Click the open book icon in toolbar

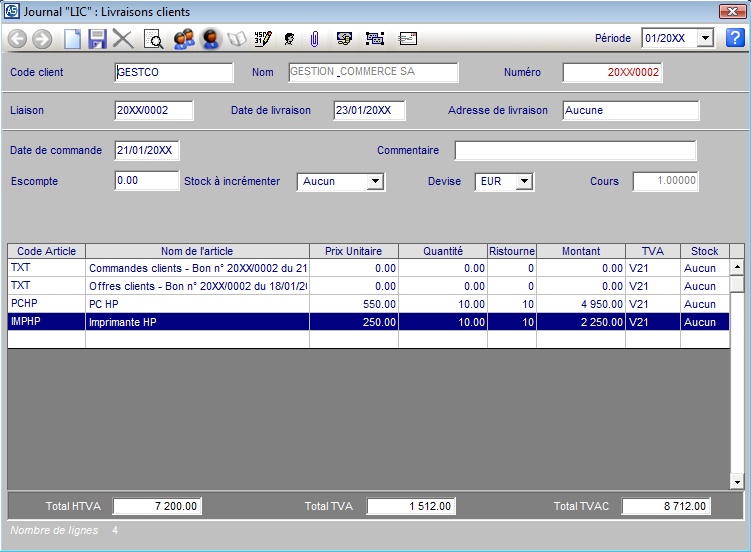click(237, 39)
